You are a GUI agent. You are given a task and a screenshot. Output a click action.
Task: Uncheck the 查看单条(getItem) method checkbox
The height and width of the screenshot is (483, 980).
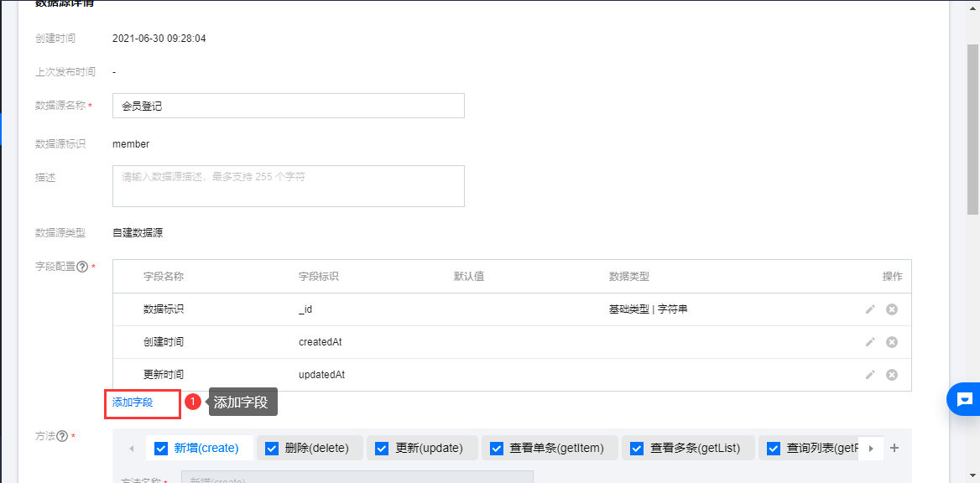click(x=497, y=448)
